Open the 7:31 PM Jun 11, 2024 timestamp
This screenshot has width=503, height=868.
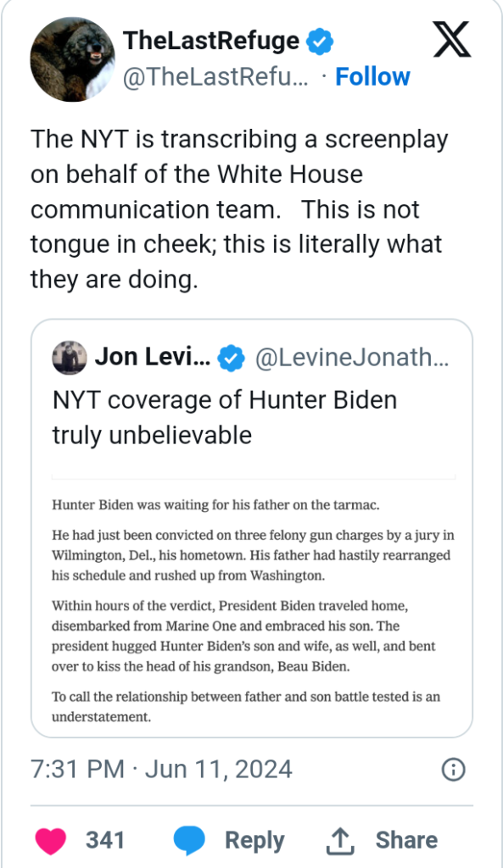pos(161,770)
